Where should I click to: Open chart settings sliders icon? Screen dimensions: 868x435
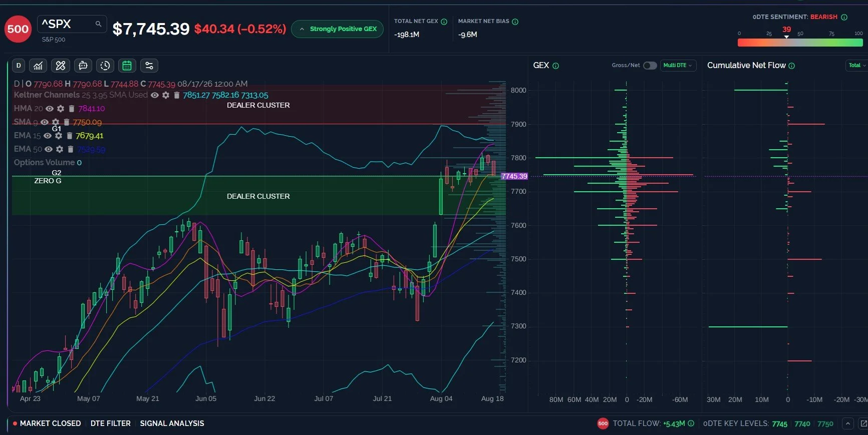click(x=149, y=66)
